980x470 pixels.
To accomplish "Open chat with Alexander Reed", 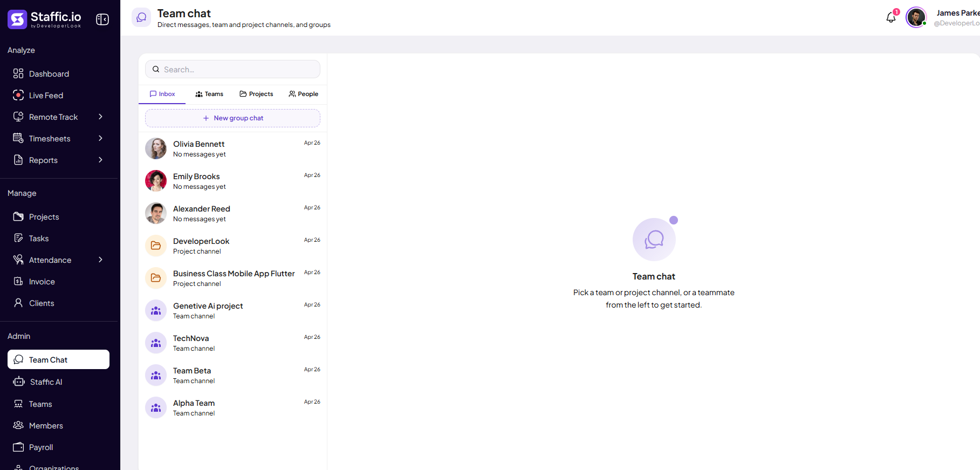I will pos(232,213).
